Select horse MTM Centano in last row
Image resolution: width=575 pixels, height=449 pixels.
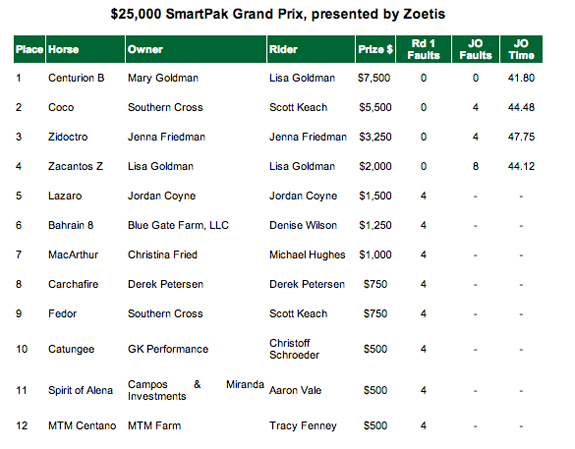click(x=82, y=426)
